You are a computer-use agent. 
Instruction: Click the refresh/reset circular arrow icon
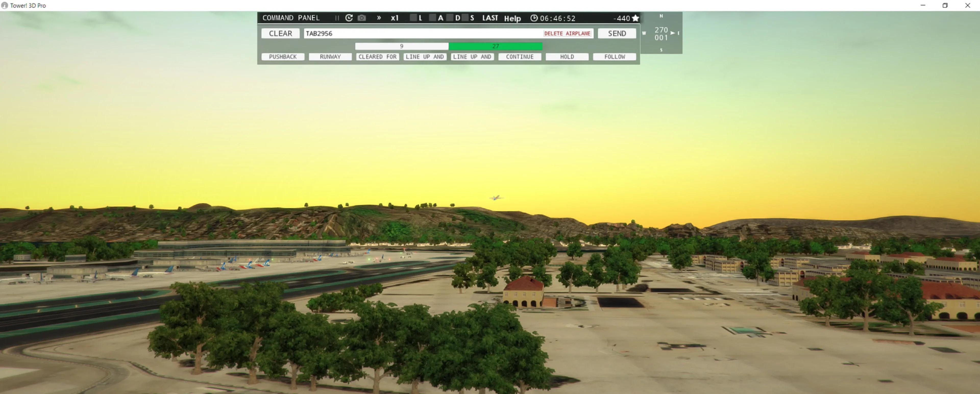pos(349,18)
